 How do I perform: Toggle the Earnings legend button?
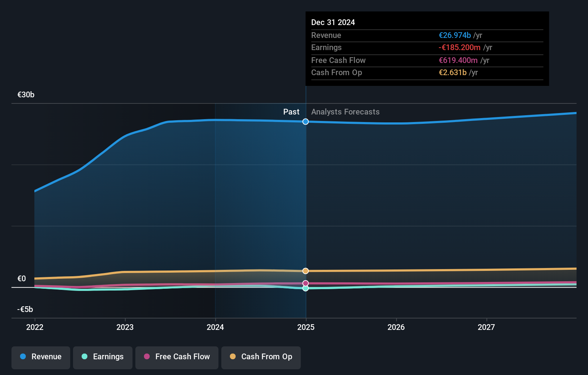pyautogui.click(x=103, y=357)
